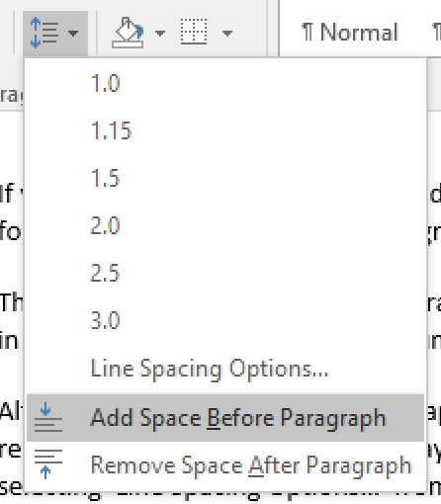
Task: Expand the Shading color dropdown arrow
Action: pos(160,34)
